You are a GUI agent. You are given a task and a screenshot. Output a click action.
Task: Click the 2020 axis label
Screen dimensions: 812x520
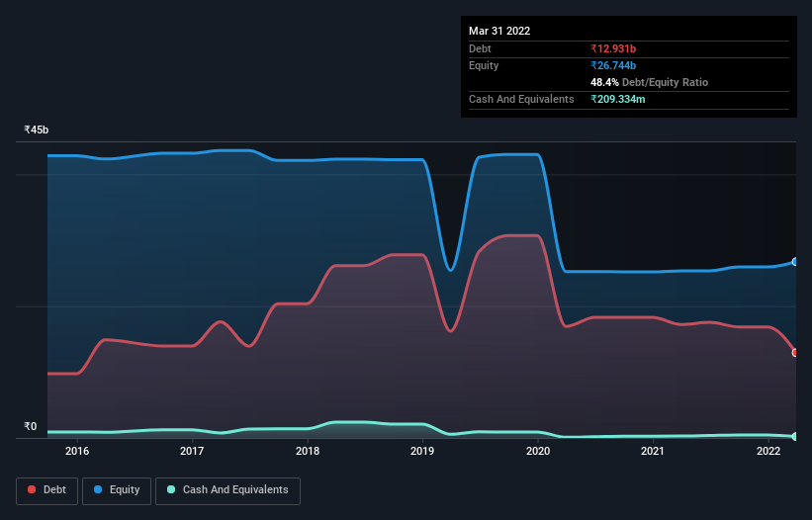[x=538, y=451]
